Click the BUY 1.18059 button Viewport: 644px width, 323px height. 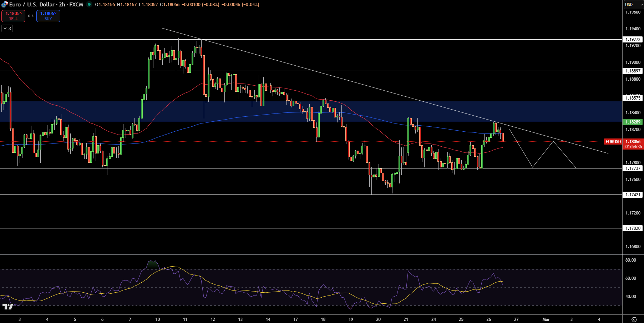(x=48, y=16)
